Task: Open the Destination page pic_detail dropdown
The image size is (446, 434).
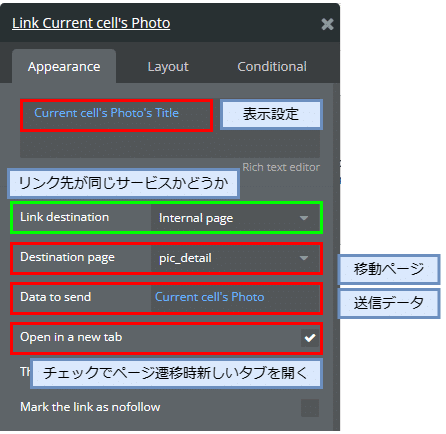Action: (235, 258)
